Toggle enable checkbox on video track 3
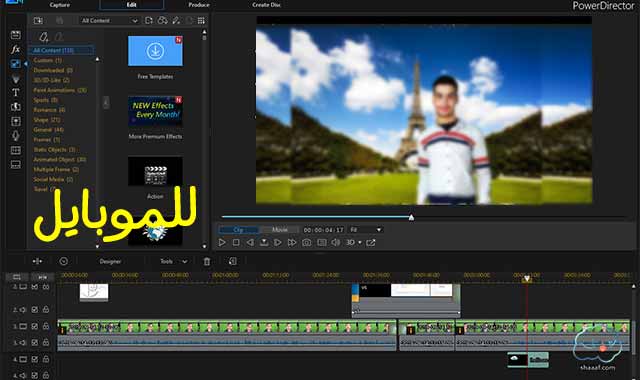This screenshot has width=640, height=380. point(35,327)
